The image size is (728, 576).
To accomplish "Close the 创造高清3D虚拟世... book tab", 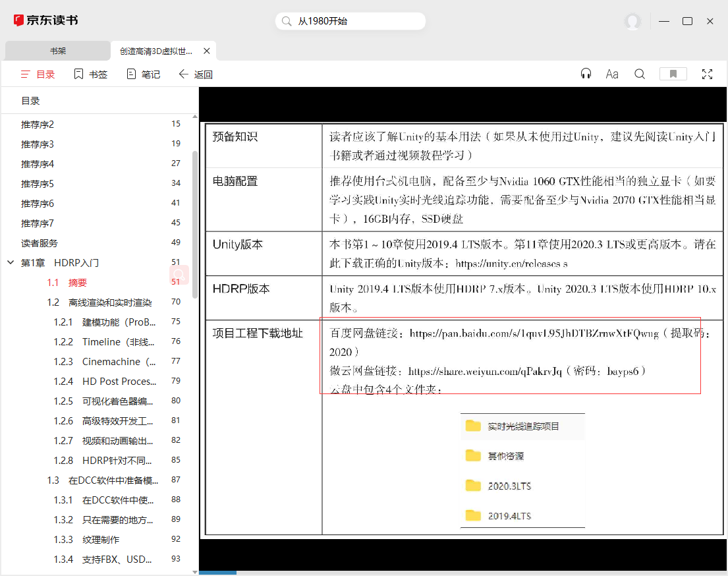I will pyautogui.click(x=207, y=51).
